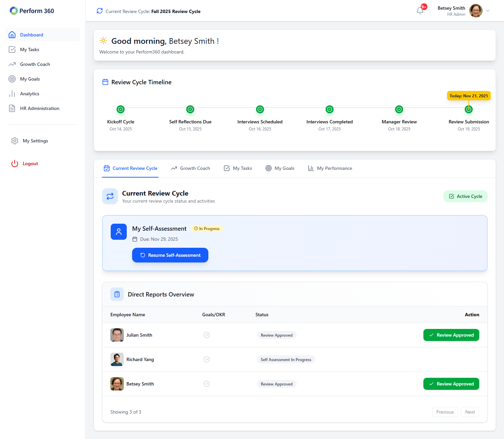Click the HR Administration document icon
Image resolution: width=504 pixels, height=439 pixels.
tap(12, 108)
